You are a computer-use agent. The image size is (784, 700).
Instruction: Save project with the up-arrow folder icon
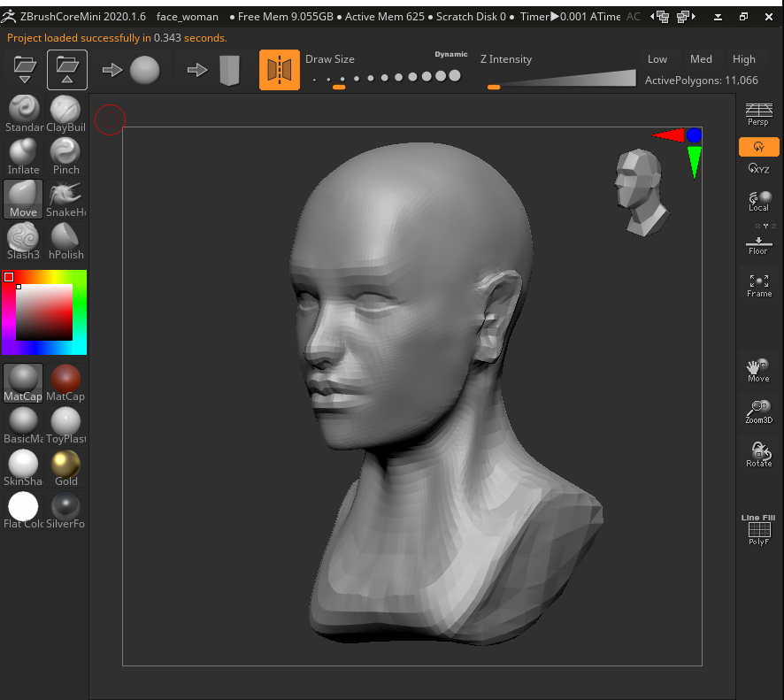tap(67, 70)
